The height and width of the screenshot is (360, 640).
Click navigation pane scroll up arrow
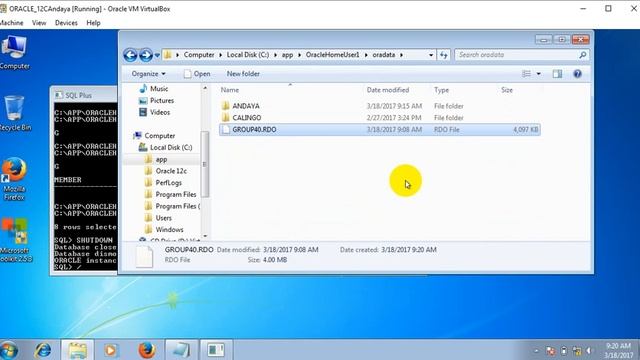click(x=205, y=88)
